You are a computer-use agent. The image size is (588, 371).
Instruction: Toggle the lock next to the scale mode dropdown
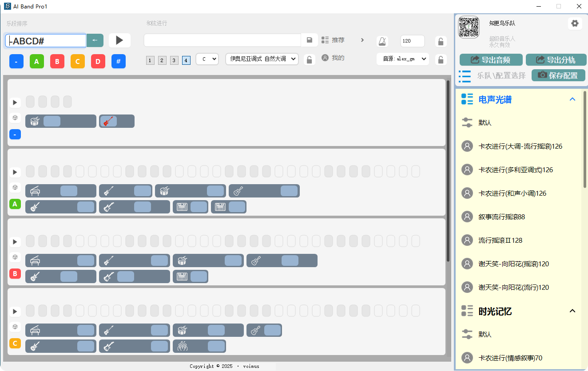coord(310,59)
